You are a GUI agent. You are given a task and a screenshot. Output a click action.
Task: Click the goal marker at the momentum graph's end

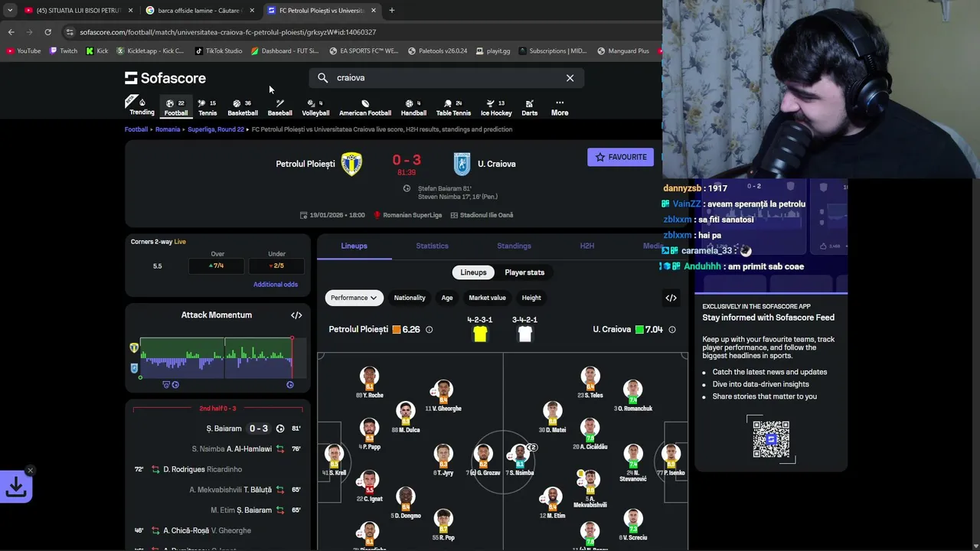pyautogui.click(x=290, y=385)
